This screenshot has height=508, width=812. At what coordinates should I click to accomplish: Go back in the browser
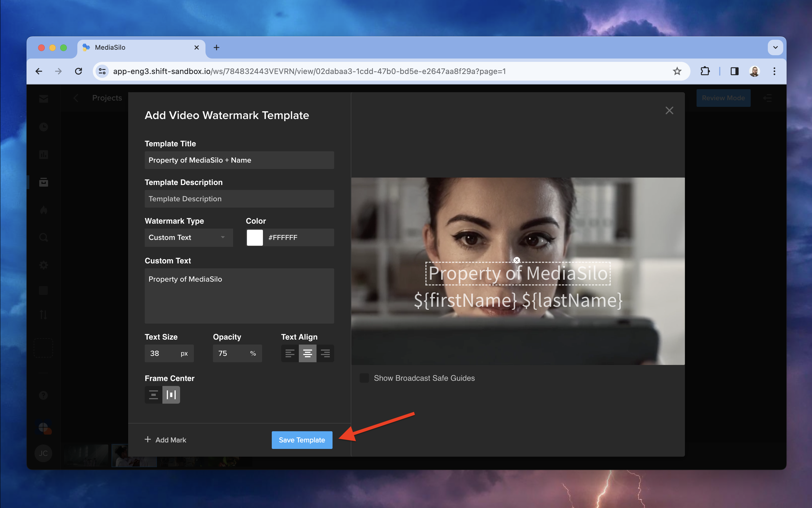(39, 71)
